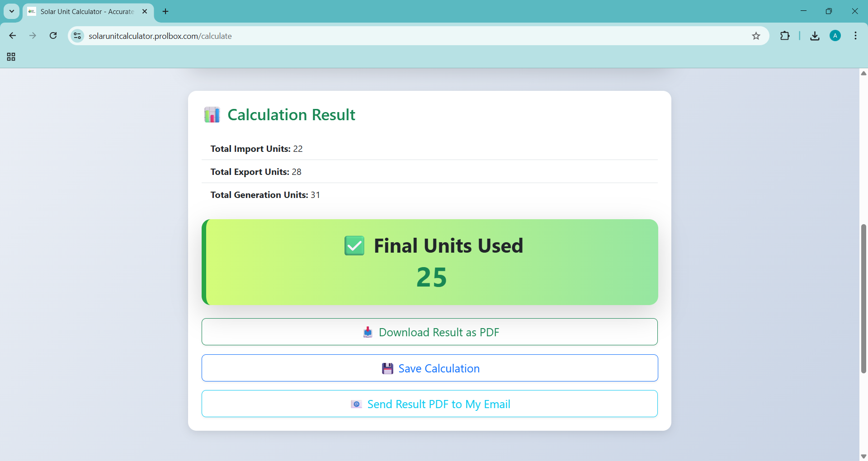Open a new browser tab
Screen dimensions: 868x461
pyautogui.click(x=165, y=12)
